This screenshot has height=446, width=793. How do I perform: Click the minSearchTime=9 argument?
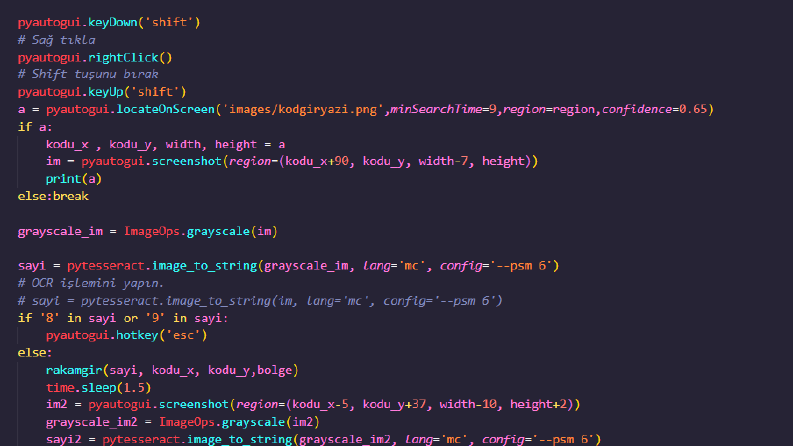[443, 109]
